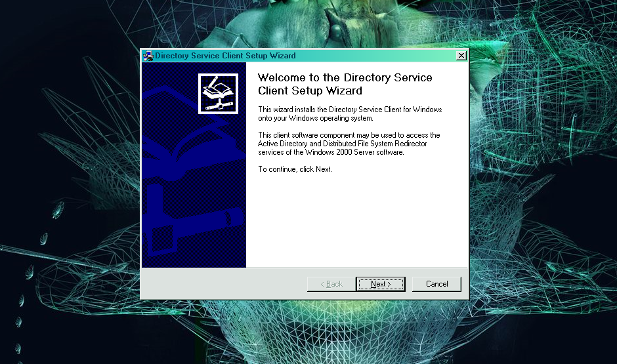The height and width of the screenshot is (364, 617).
Task: Click the 'Welcome to the Directory Service' heading
Action: (x=345, y=84)
